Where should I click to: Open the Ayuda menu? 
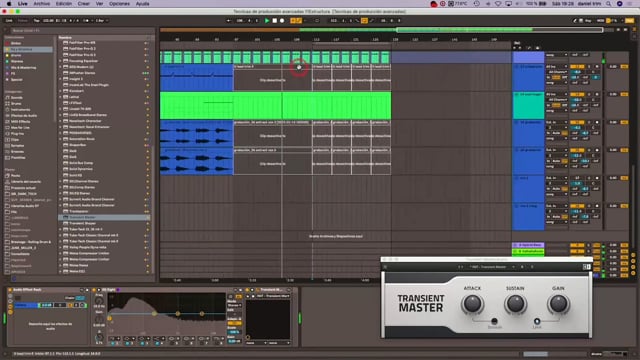[142, 4]
